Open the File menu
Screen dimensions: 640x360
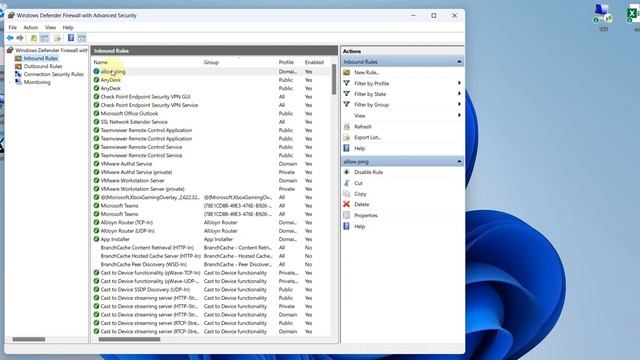coord(13,27)
